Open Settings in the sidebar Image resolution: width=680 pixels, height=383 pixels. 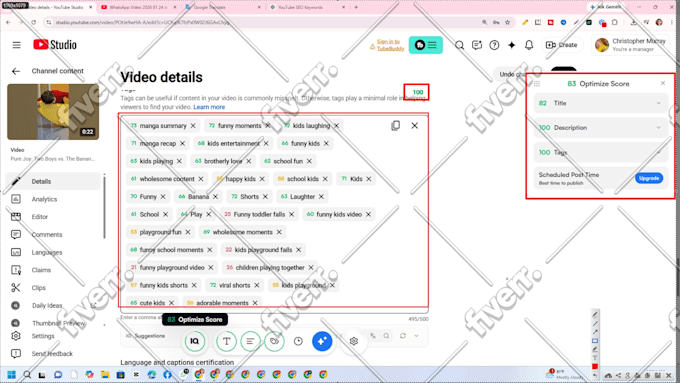tap(54, 336)
